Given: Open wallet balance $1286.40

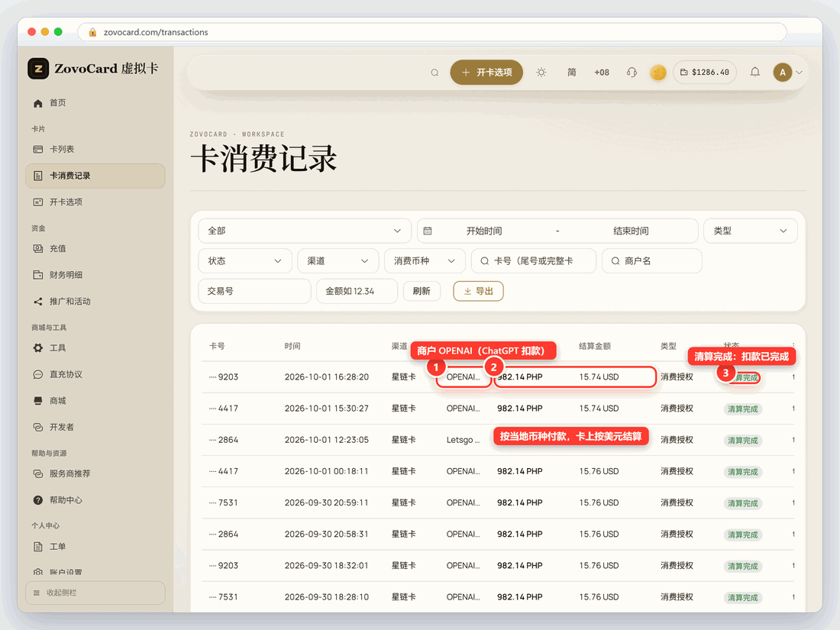Looking at the screenshot, I should (705, 73).
